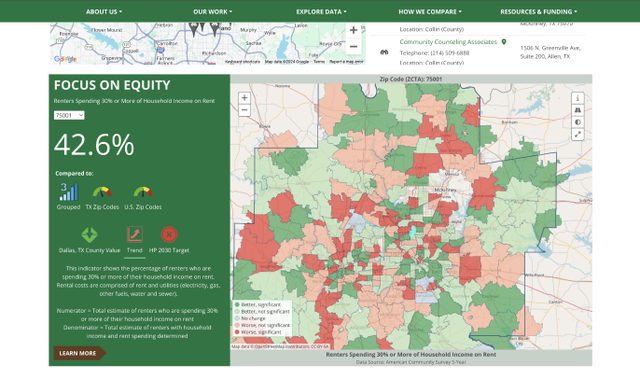Click the binoculars icon on equity map
Screen dimensions: 640x369
click(x=577, y=110)
